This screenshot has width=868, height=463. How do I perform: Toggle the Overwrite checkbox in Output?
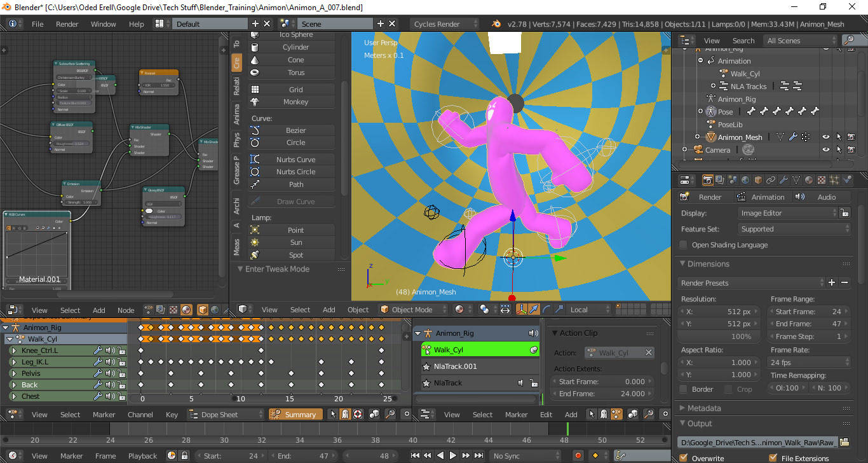[684, 458]
